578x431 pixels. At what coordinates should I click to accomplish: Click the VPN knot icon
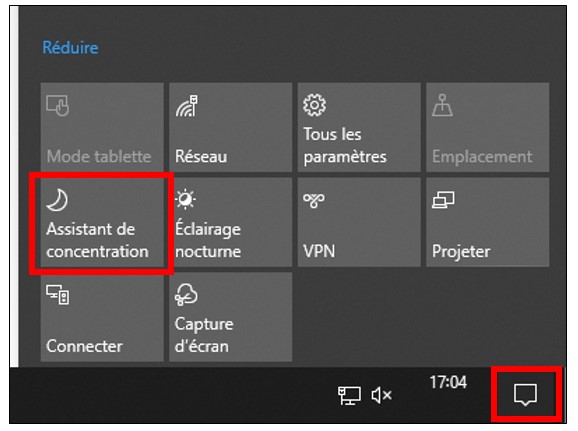pos(314,200)
